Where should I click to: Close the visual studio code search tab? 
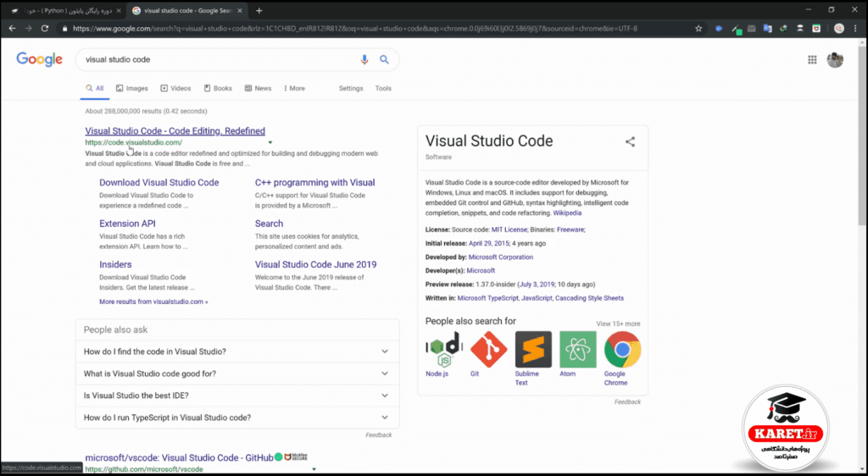pyautogui.click(x=240, y=10)
